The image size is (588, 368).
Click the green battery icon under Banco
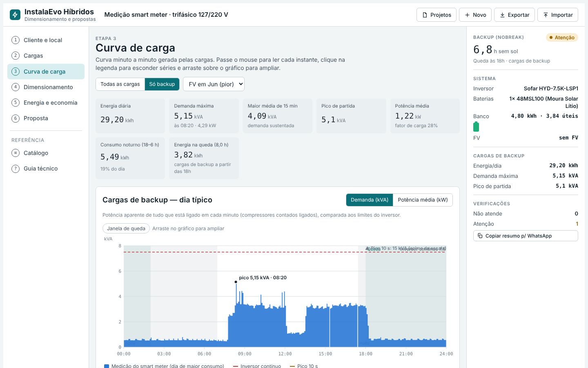(476, 127)
